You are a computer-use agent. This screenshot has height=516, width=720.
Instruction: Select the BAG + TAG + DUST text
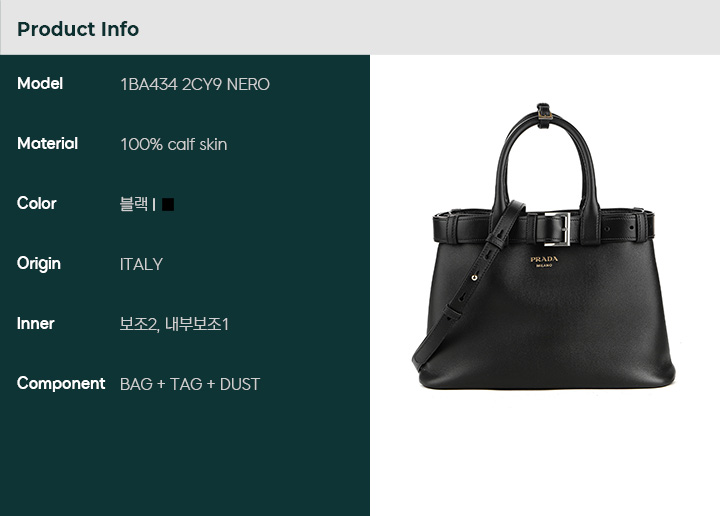[190, 384]
